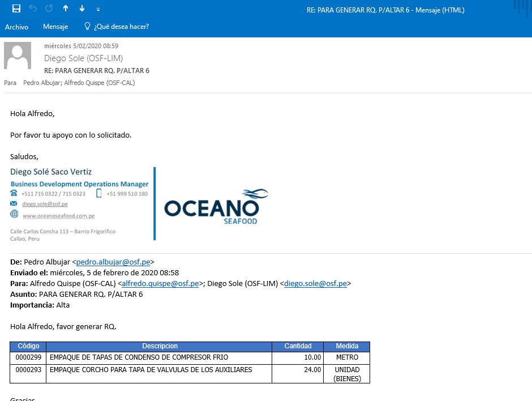532x401 pixels.
Task: Open the Archivo tab
Action: (16, 27)
